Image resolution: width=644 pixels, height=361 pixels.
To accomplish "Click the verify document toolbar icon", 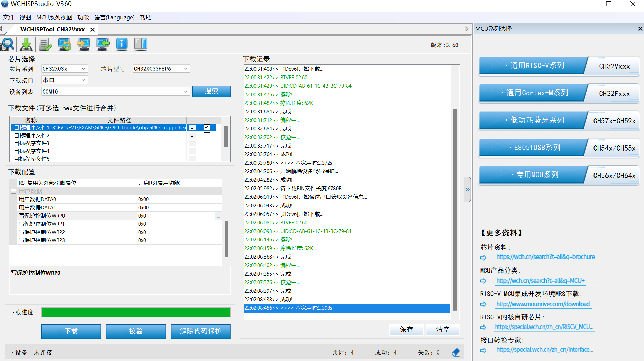I will pos(45,44).
